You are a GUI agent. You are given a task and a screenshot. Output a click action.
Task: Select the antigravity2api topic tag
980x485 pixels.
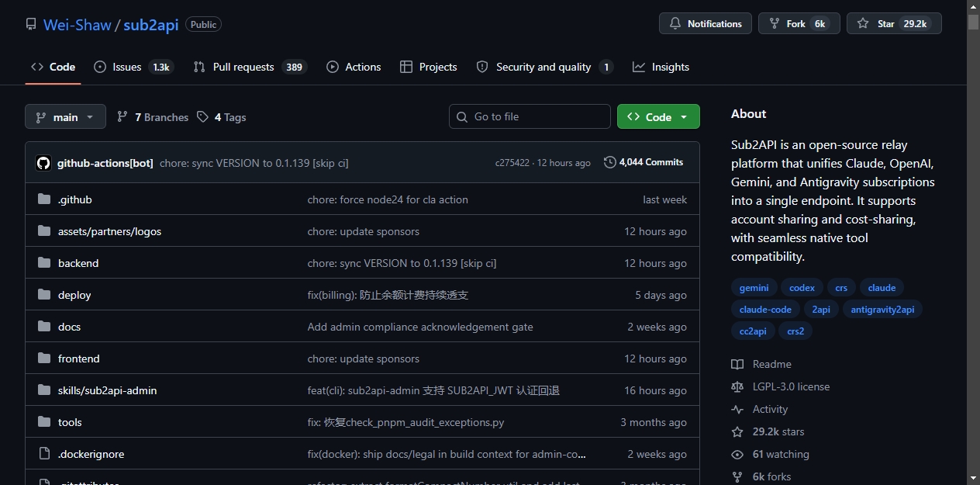(x=882, y=310)
